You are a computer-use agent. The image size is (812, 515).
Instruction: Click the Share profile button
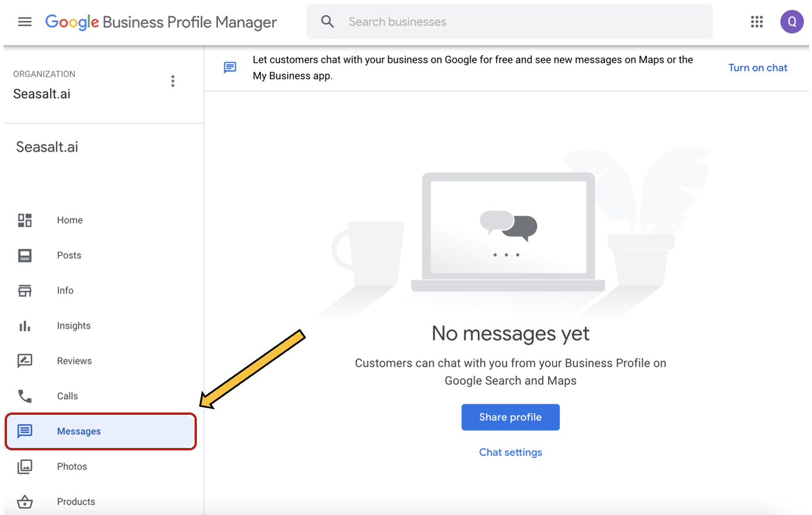[510, 417]
